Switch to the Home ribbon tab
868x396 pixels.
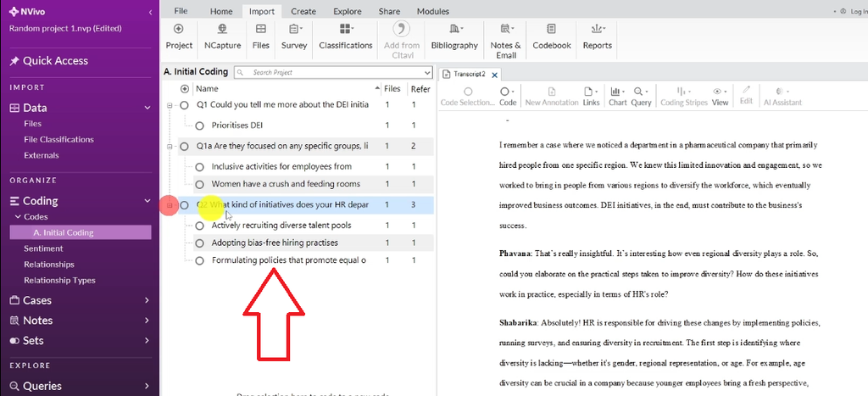click(221, 11)
